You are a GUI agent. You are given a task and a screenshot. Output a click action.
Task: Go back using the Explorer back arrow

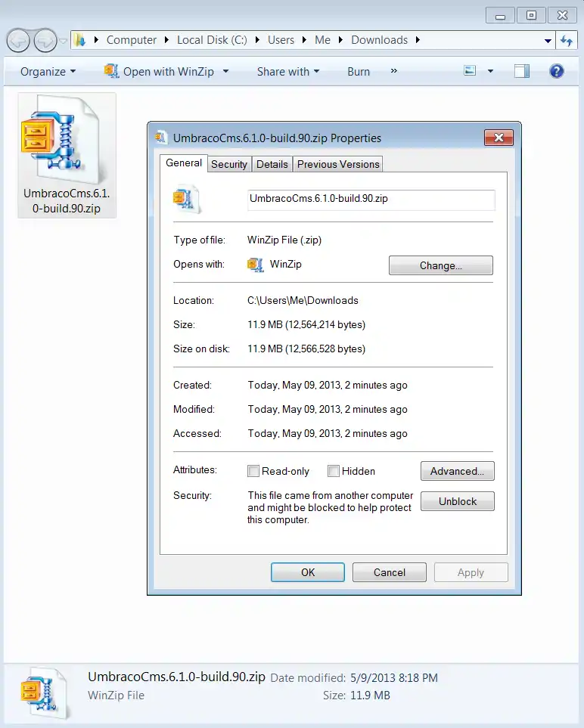click(x=18, y=41)
